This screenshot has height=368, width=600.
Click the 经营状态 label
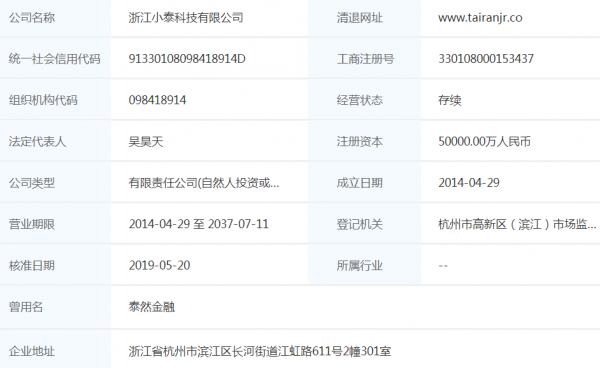tap(360, 100)
